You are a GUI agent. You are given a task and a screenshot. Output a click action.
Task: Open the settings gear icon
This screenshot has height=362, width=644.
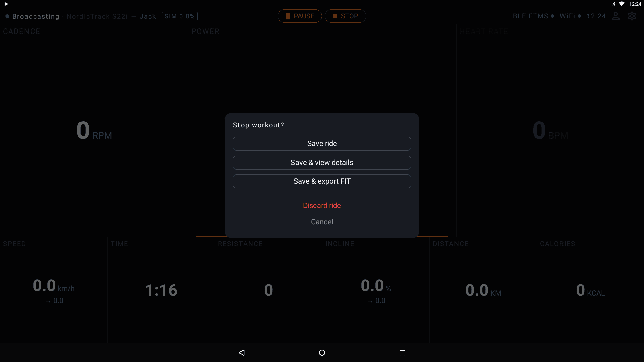pyautogui.click(x=632, y=16)
